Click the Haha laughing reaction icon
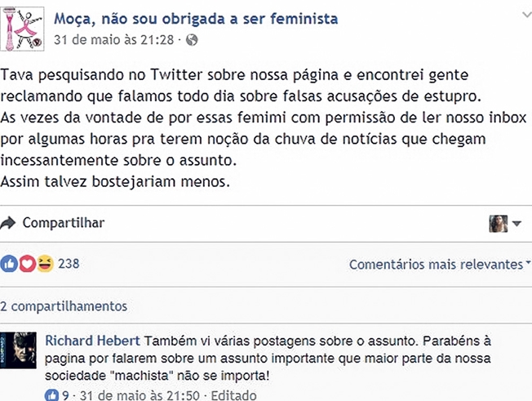This screenshot has height=401, width=532. (x=45, y=264)
